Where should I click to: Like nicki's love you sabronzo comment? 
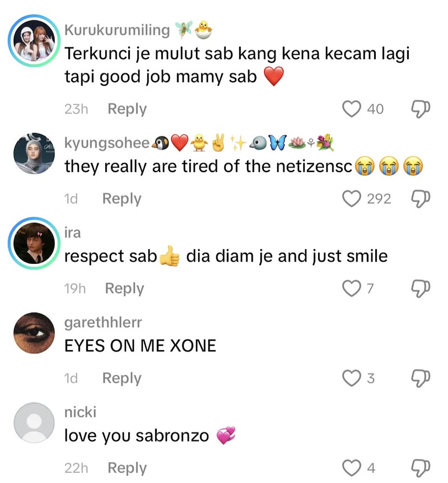pyautogui.click(x=351, y=468)
